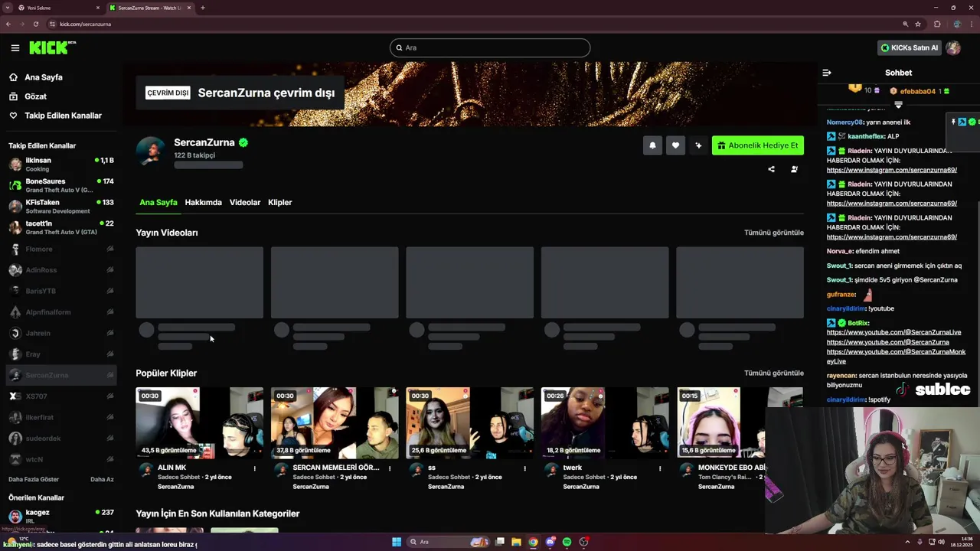The width and height of the screenshot is (980, 551).
Task: Click the sparkle icon beside Abonelik button
Action: 698,145
